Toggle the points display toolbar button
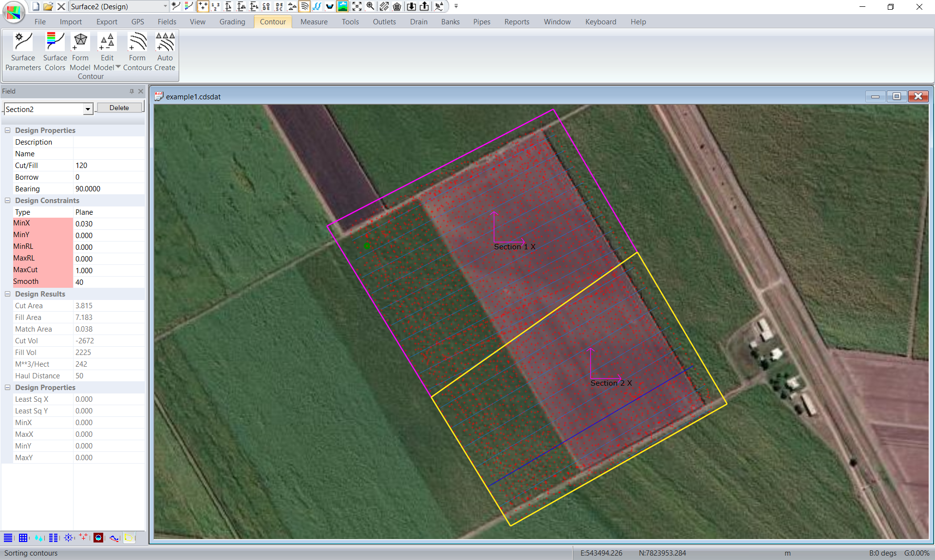 click(203, 6)
